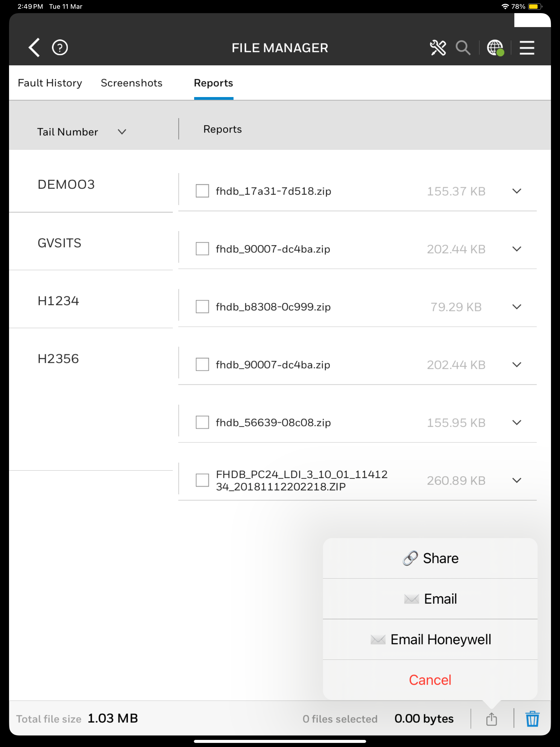
Task: Select tail number DEMO03
Action: click(x=66, y=185)
